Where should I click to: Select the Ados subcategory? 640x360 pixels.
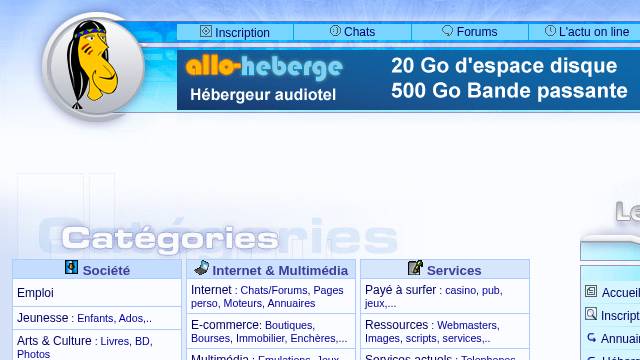click(131, 318)
